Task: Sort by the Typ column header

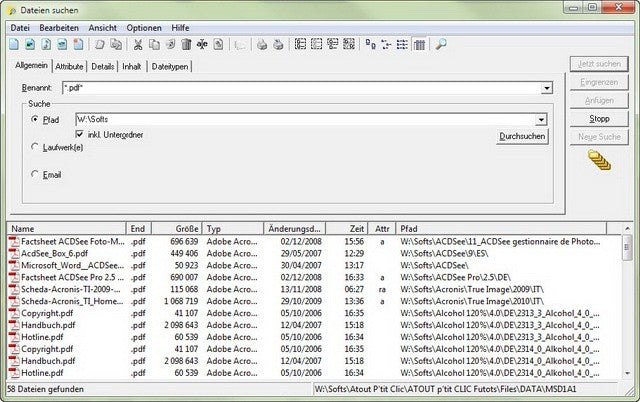Action: point(233,229)
